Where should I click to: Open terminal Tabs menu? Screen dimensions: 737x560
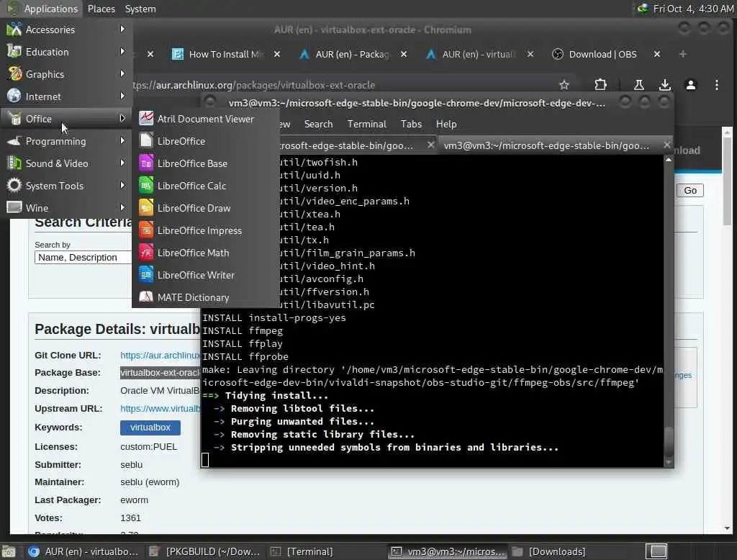(x=411, y=124)
